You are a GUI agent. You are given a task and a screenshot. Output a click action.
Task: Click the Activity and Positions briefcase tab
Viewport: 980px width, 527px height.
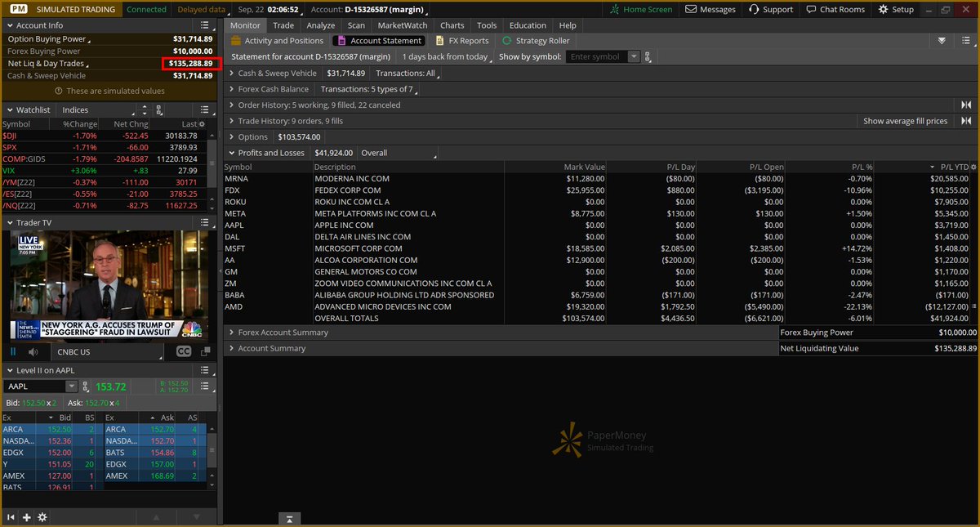point(277,40)
